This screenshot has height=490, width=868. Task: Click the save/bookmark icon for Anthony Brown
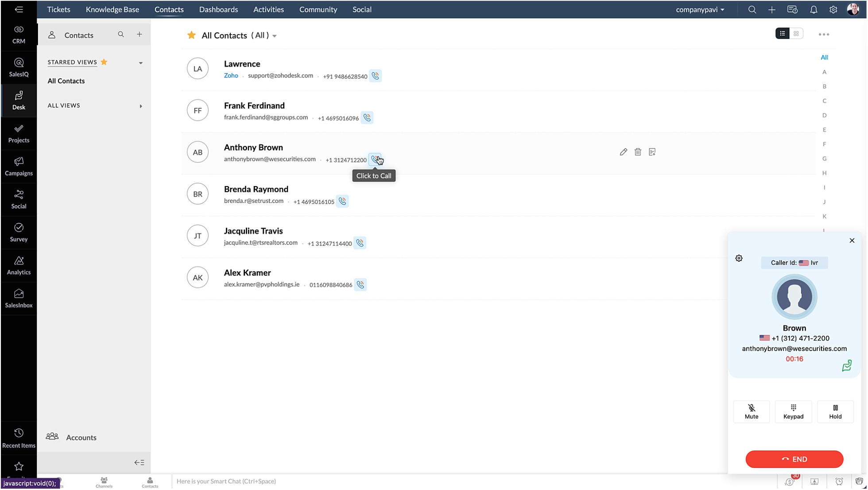pyautogui.click(x=652, y=152)
